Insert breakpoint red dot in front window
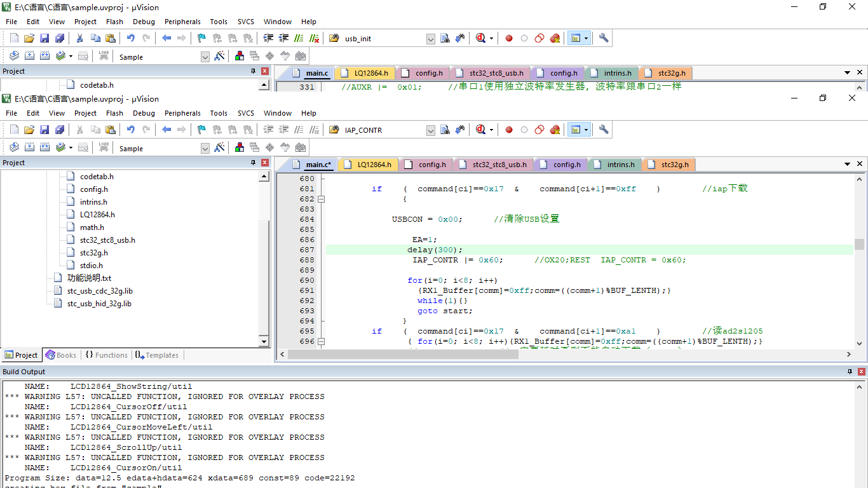Image resolution: width=868 pixels, height=488 pixels. coord(509,130)
